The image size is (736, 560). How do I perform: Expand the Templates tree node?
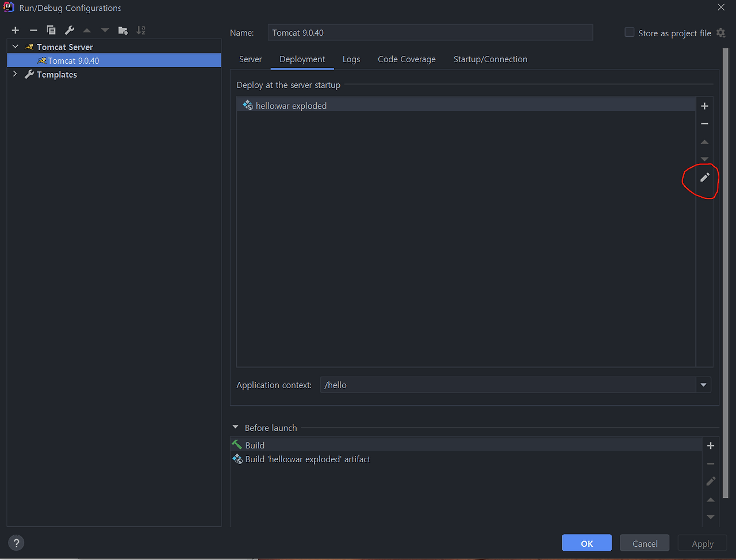point(14,74)
